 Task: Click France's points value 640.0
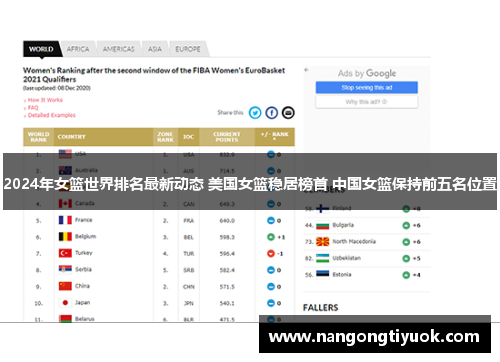[x=227, y=221]
